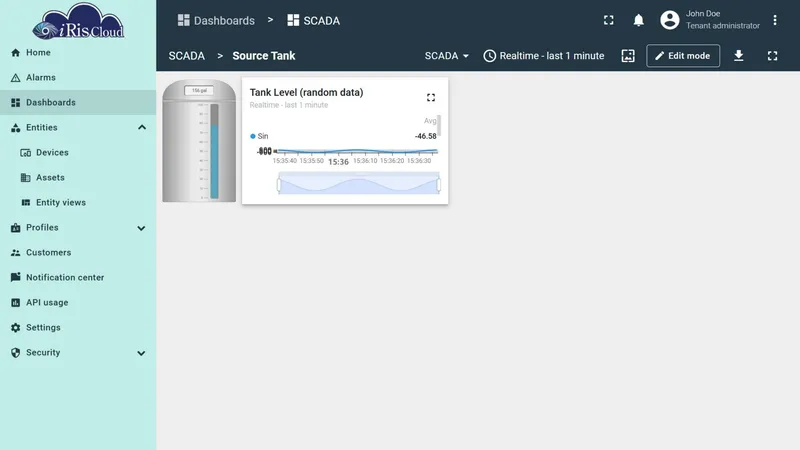The height and width of the screenshot is (450, 800).
Task: Click the dashboard image icon in toolbar
Action: [628, 56]
